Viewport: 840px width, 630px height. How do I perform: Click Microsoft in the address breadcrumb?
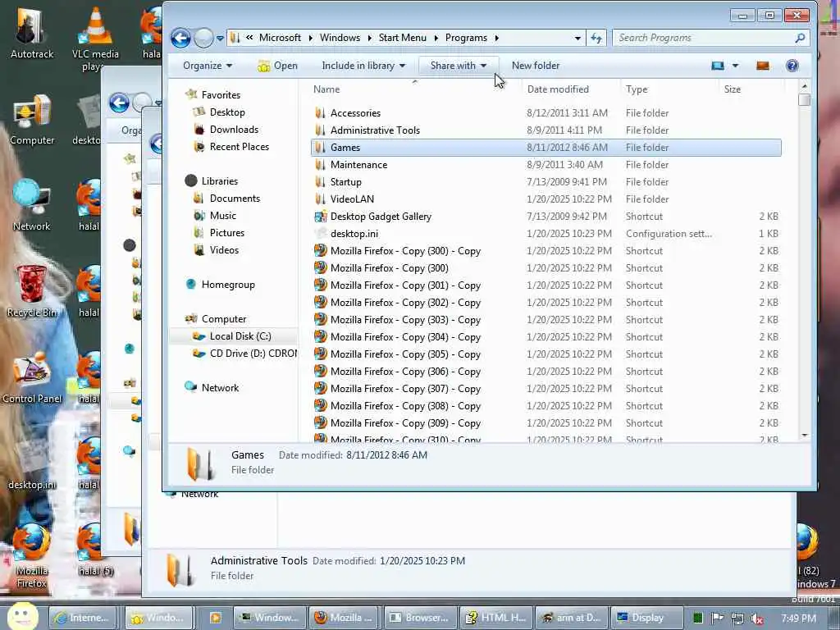click(x=280, y=38)
